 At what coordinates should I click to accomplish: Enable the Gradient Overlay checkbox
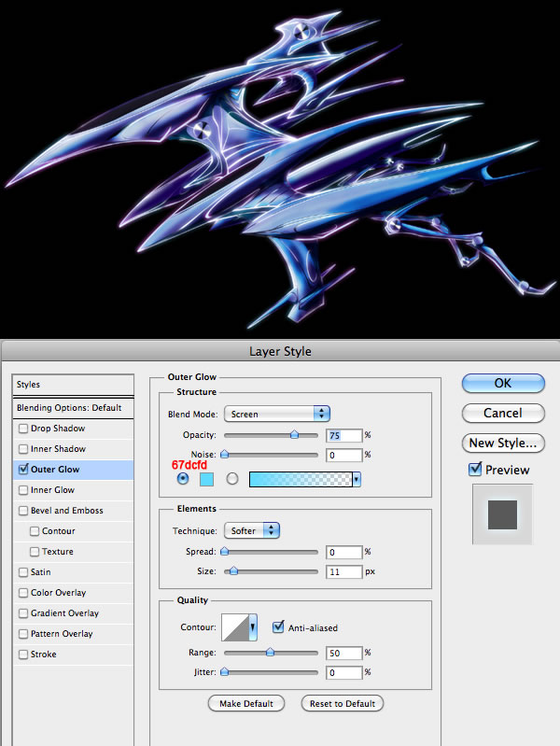point(22,613)
